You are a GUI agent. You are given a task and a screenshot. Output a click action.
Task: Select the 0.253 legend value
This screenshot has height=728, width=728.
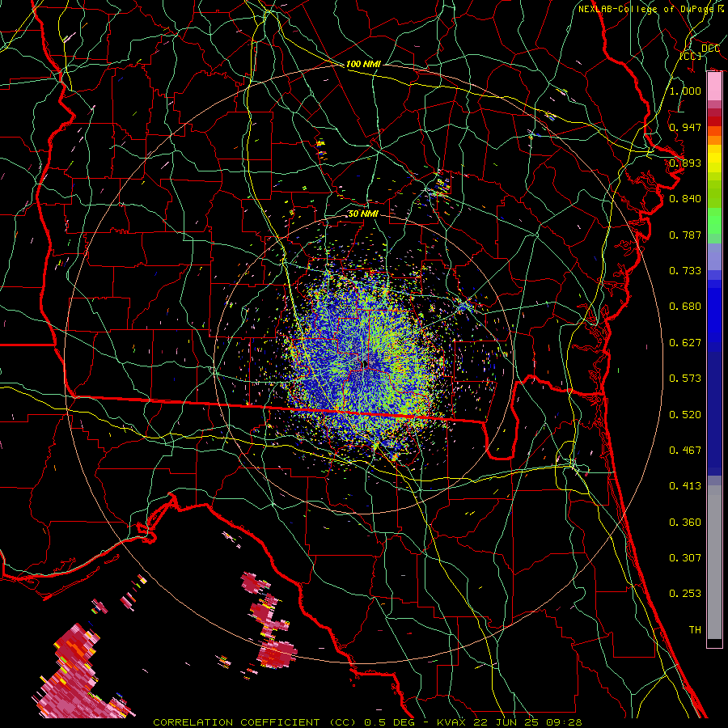click(685, 594)
